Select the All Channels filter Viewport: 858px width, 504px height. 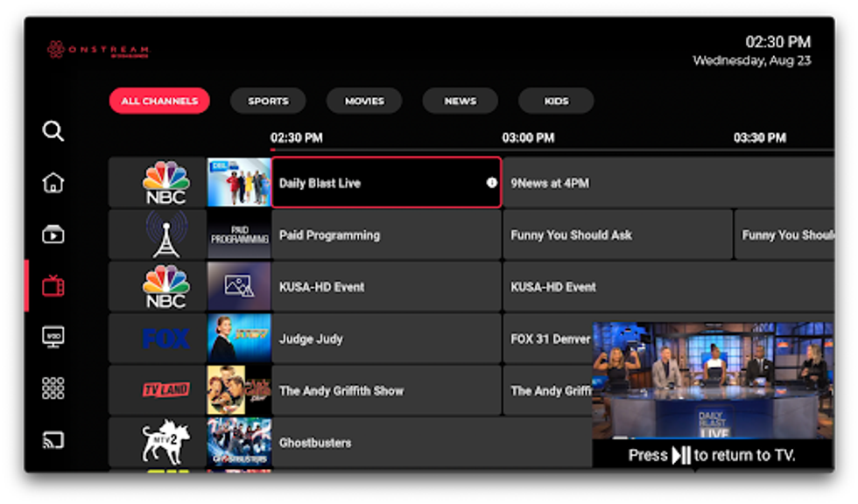(159, 101)
